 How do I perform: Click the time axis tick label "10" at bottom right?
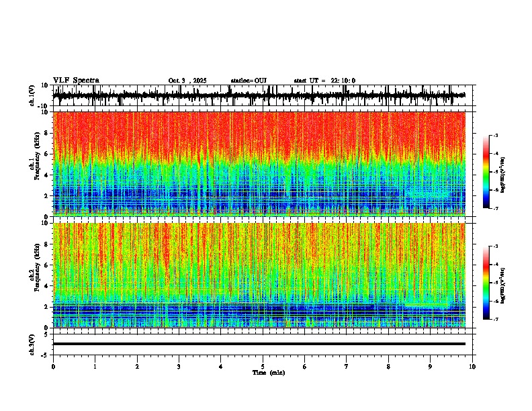pyautogui.click(x=472, y=367)
